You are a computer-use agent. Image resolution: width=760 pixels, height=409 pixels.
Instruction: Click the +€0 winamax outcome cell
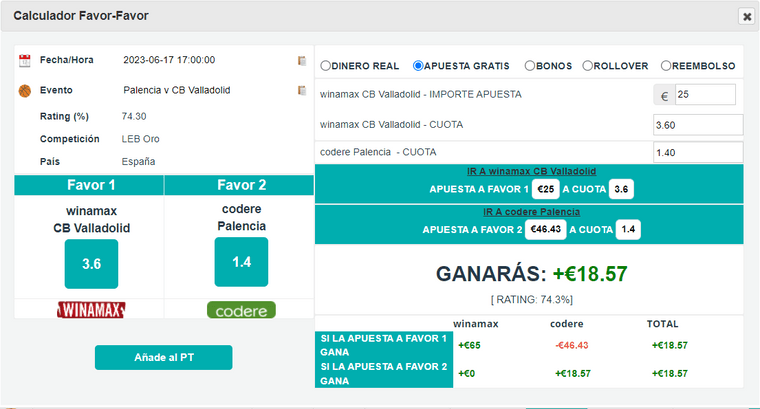pos(466,374)
